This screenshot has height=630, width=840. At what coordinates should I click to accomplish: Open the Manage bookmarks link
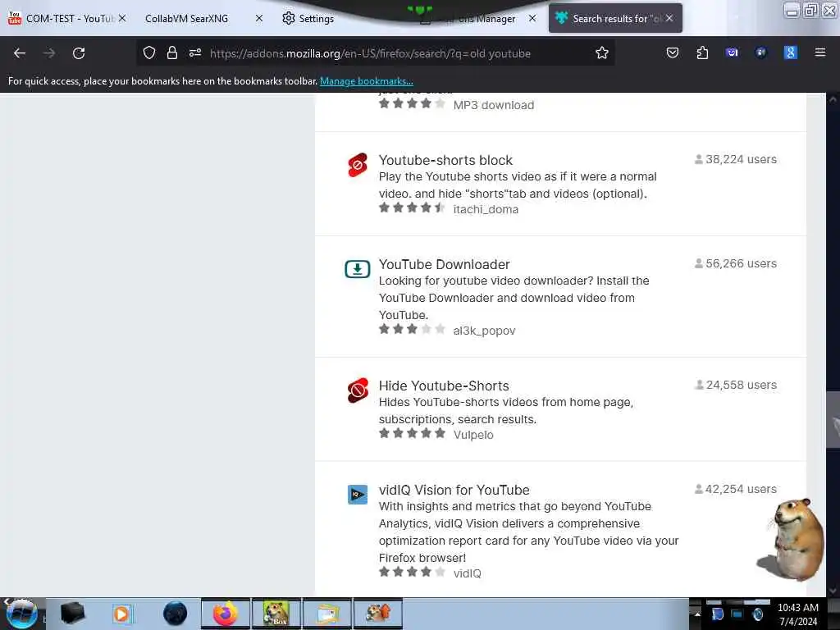point(367,81)
